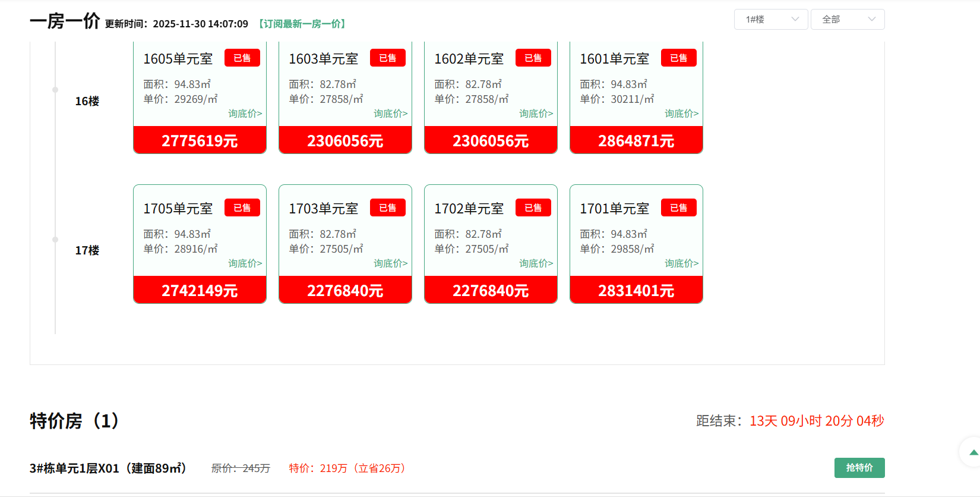Viewport: 980px width, 497px height.
Task: Click the 已售 badge on room 1602
Action: pyautogui.click(x=533, y=58)
